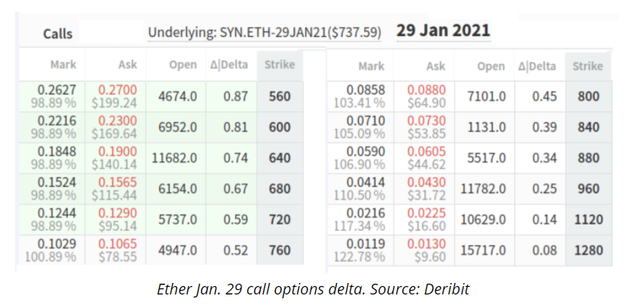Click ask price 0.0880 for 800 strike
Screen dimensions: 644x306
(x=427, y=89)
